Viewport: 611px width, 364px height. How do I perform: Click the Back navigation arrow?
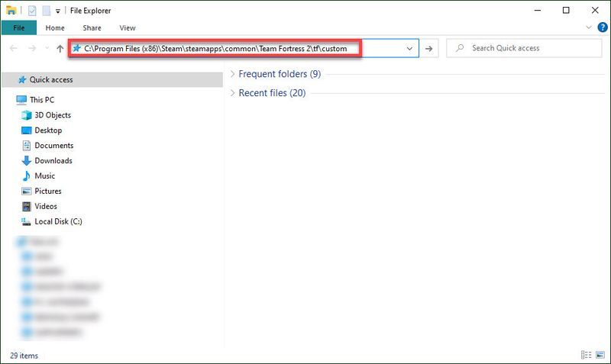(x=13, y=48)
